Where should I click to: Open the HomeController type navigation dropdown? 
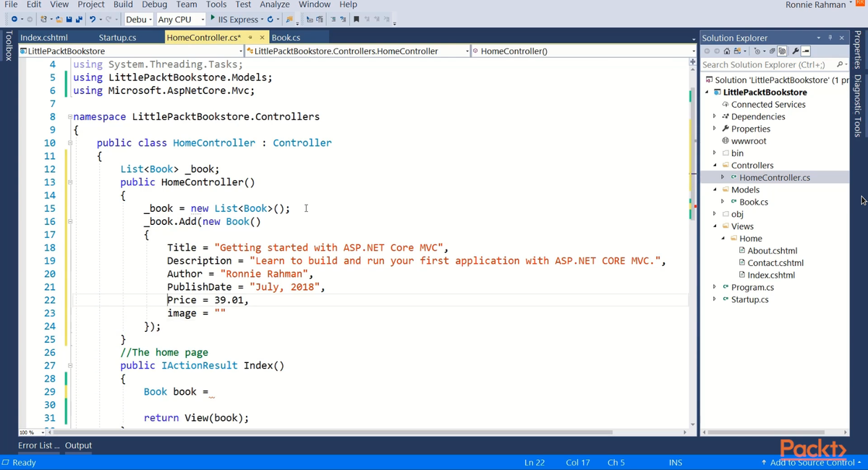(467, 51)
